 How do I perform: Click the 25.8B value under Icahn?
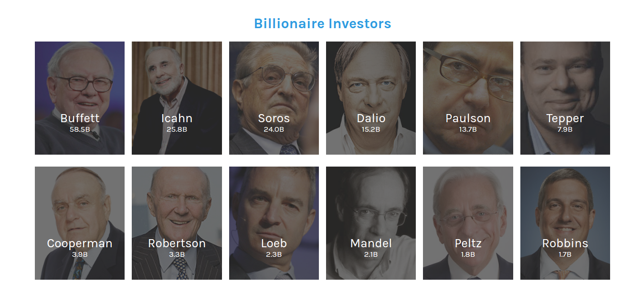coord(177,129)
